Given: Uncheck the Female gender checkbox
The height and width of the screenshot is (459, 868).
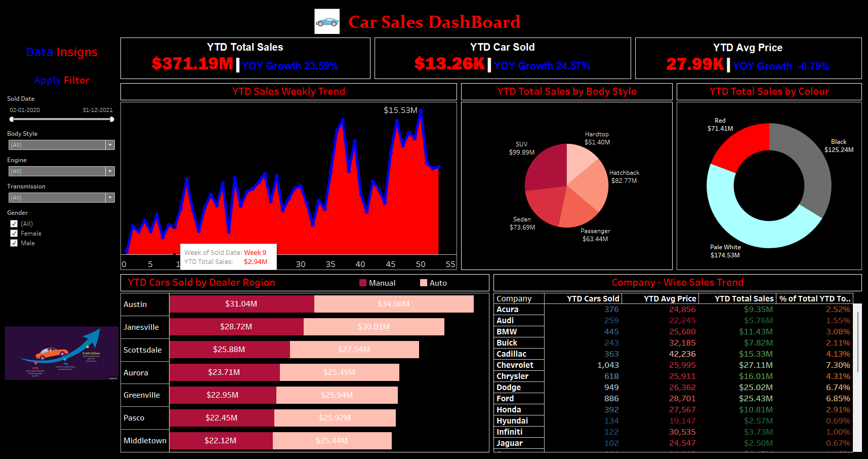Looking at the screenshot, I should click(x=14, y=234).
